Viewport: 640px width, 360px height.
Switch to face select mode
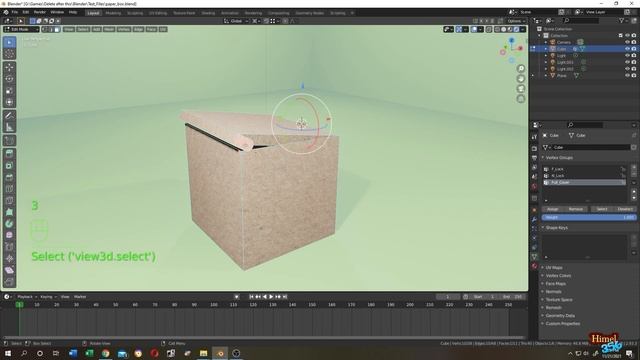[x=57, y=29]
